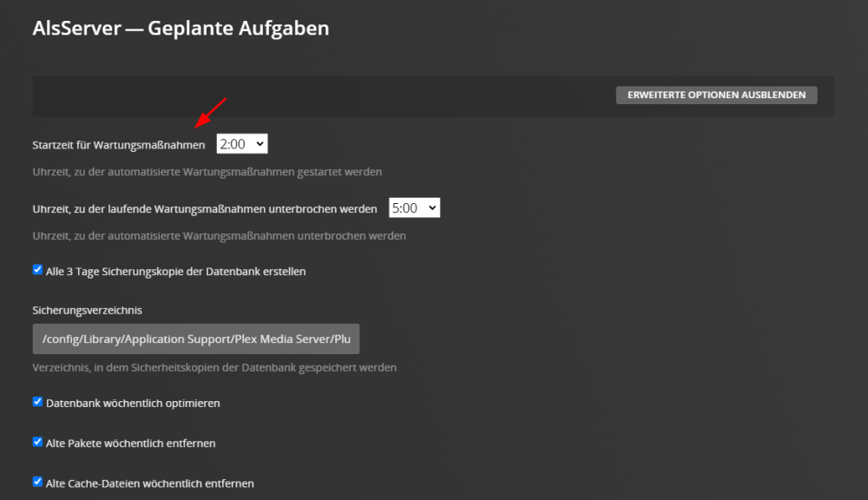Open the 5:00 maintenance stop time dropdown
Image resolution: width=868 pixels, height=500 pixels.
[414, 207]
